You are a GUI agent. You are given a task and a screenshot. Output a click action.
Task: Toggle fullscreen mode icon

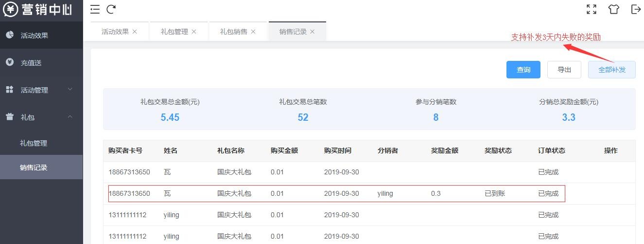coord(592,9)
